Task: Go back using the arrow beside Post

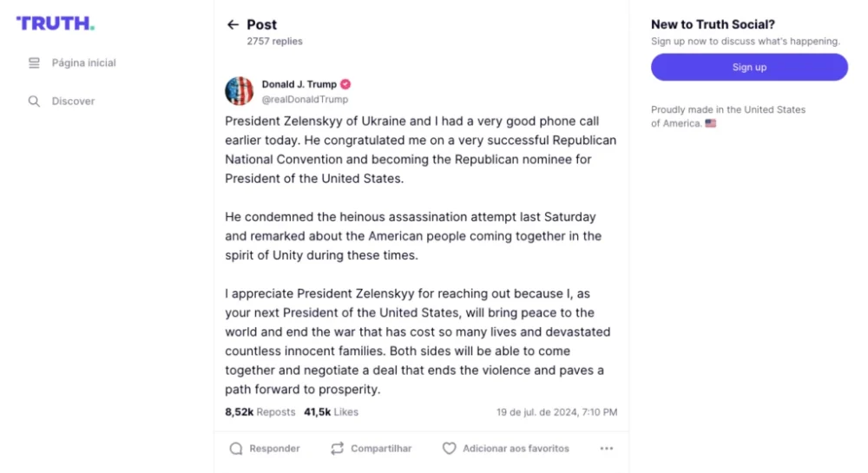Action: point(233,25)
